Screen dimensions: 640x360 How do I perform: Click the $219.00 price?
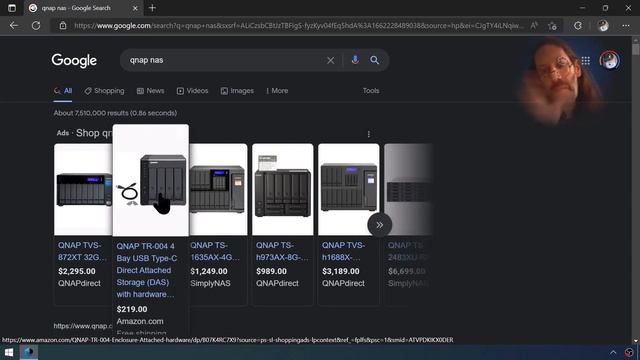tap(132, 309)
